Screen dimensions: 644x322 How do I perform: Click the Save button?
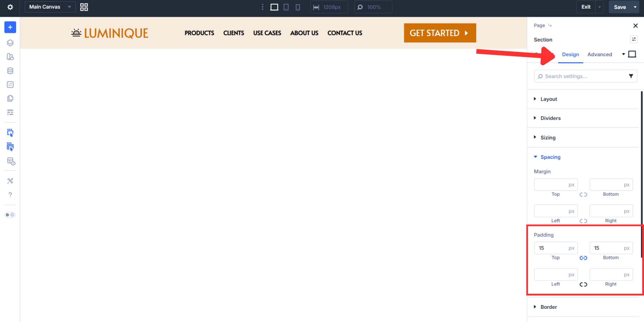click(619, 7)
